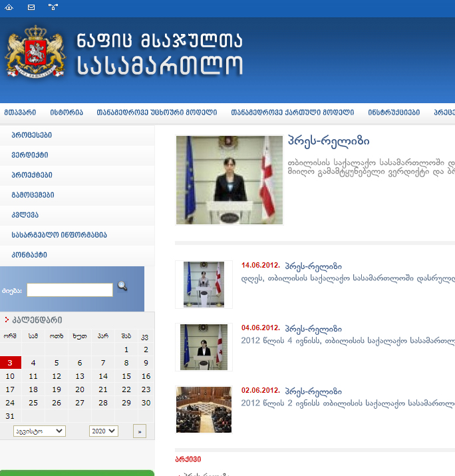This screenshot has width=455, height=476.
Task: Open თანამედროვე უცხოური მოდელი menu
Action: [157, 113]
